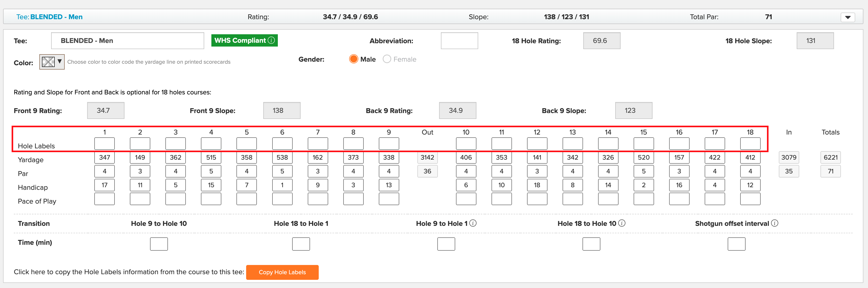Screen dimensions: 868x288
Task: Click Hole 9 to Hole 10 time field
Action: coord(159,244)
